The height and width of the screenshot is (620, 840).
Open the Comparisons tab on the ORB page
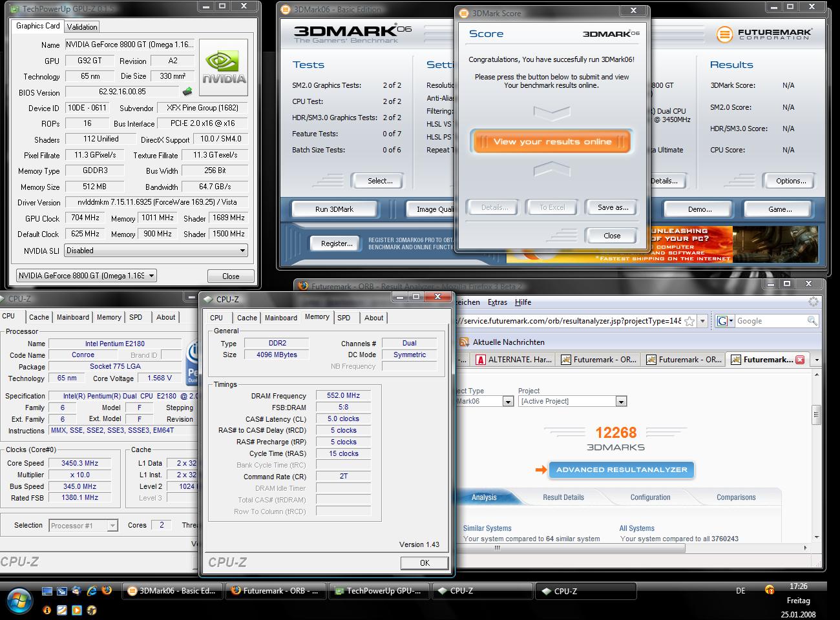[736, 497]
